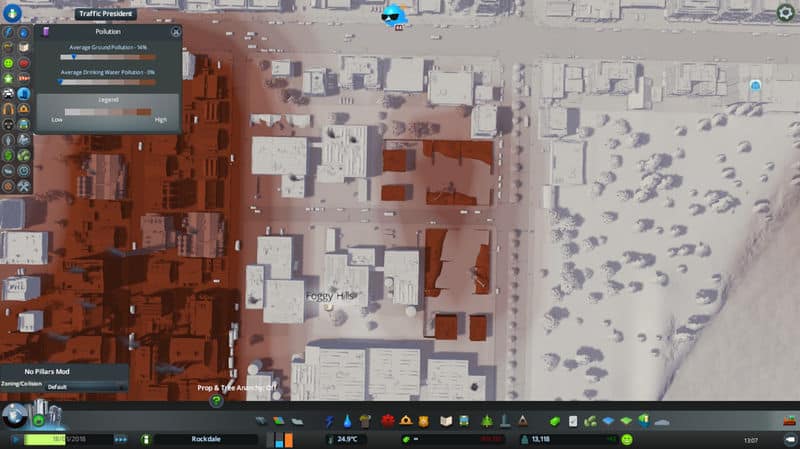Screen dimensions: 800x449
Task: Toggle game pause play button
Action: pos(15,439)
